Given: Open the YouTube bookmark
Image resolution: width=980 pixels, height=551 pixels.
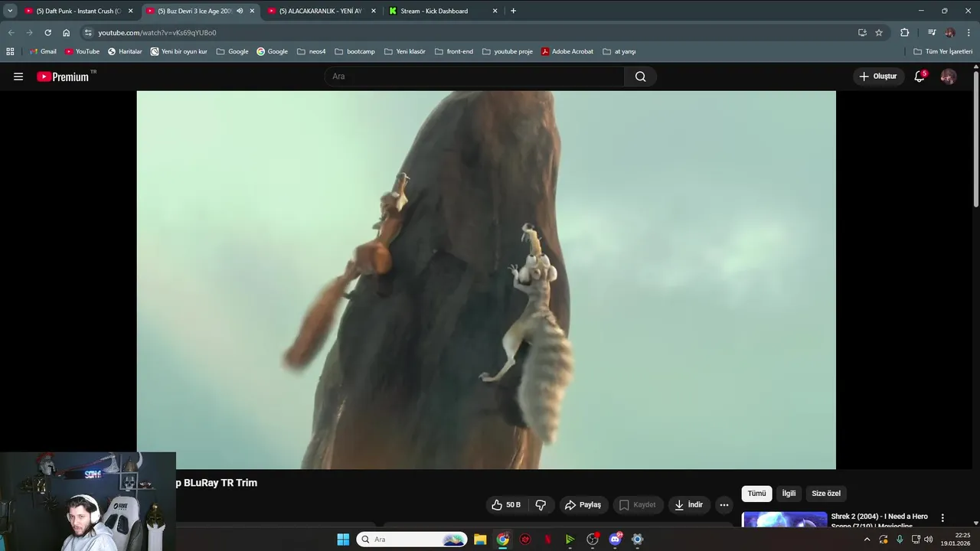Looking at the screenshot, I should click(x=82, y=51).
